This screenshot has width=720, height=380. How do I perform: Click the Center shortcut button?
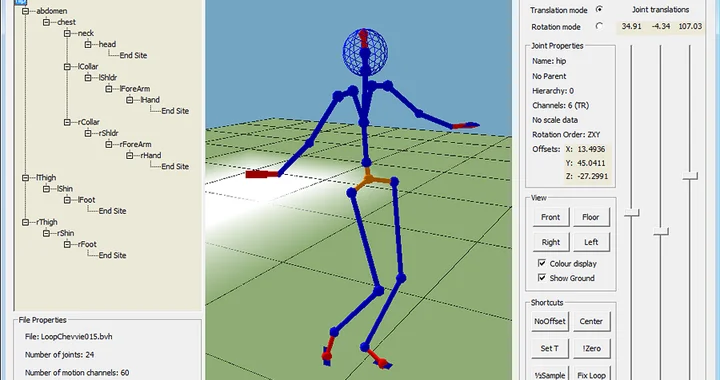(591, 321)
